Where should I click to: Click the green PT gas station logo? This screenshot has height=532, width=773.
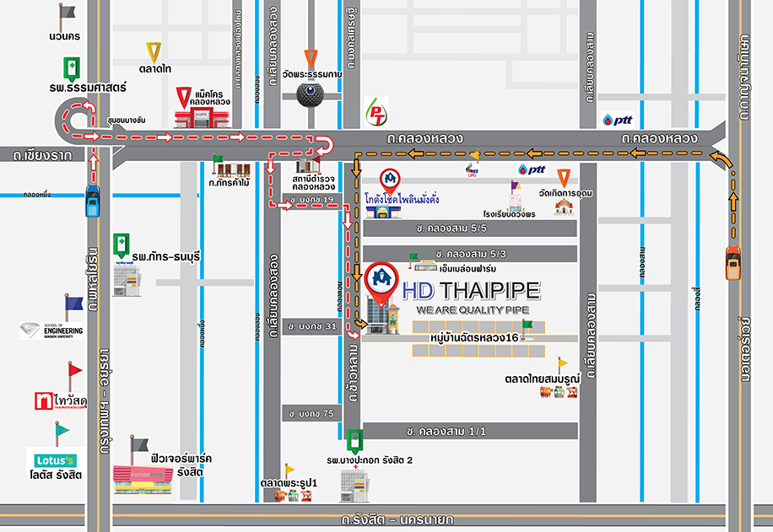[375, 110]
